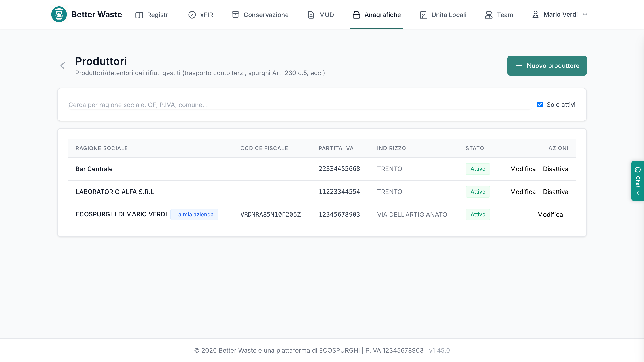Go back using the left arrow beside Produttori
This screenshot has height=362, width=644.
[63, 66]
